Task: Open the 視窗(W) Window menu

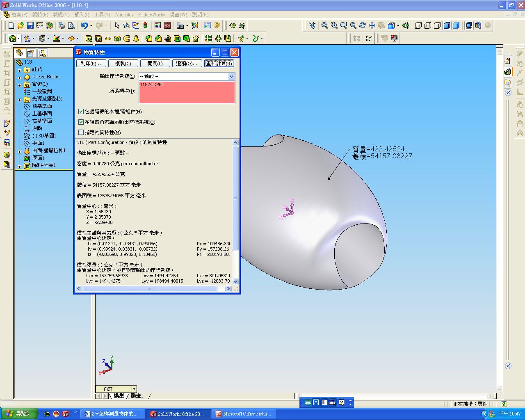Action: (x=178, y=15)
